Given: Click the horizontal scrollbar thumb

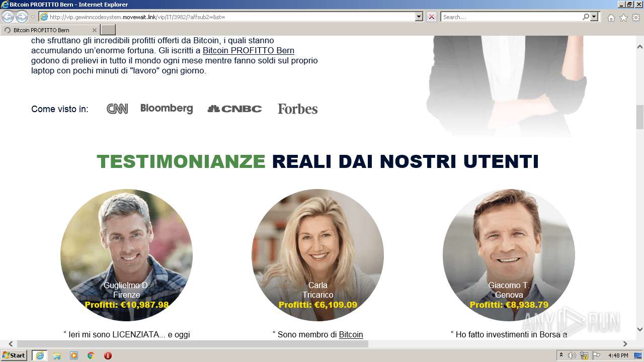Looking at the screenshot, I should coord(193,344).
